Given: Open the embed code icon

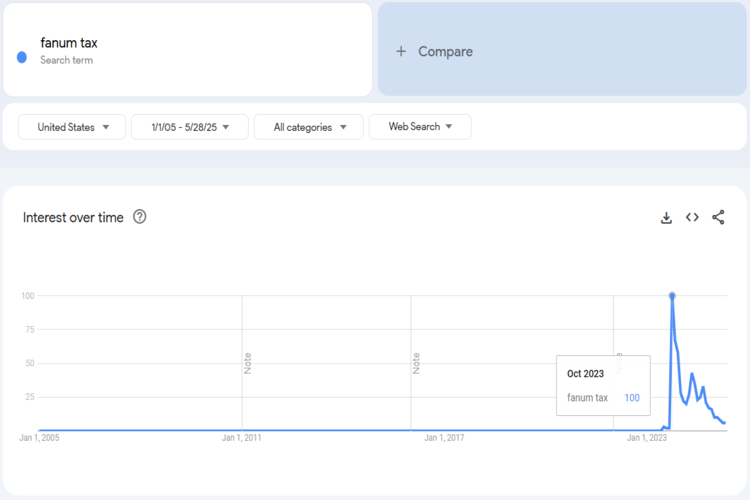Looking at the screenshot, I should (692, 217).
